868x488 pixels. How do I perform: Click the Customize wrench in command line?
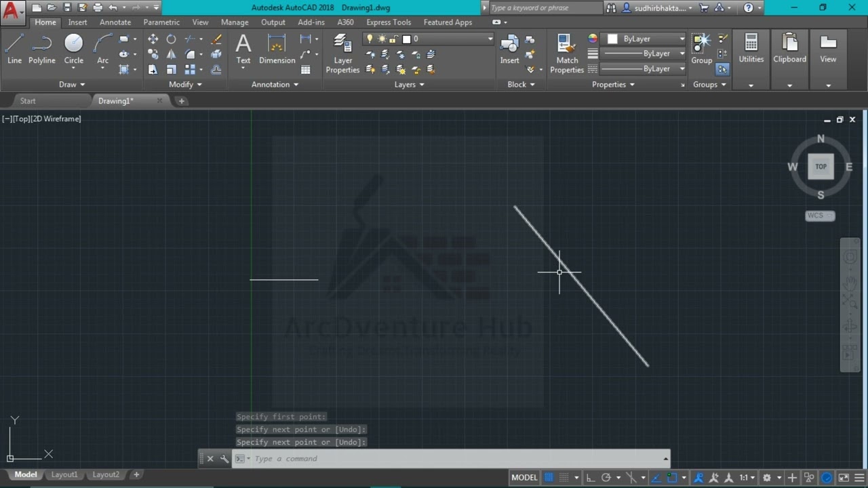point(224,459)
